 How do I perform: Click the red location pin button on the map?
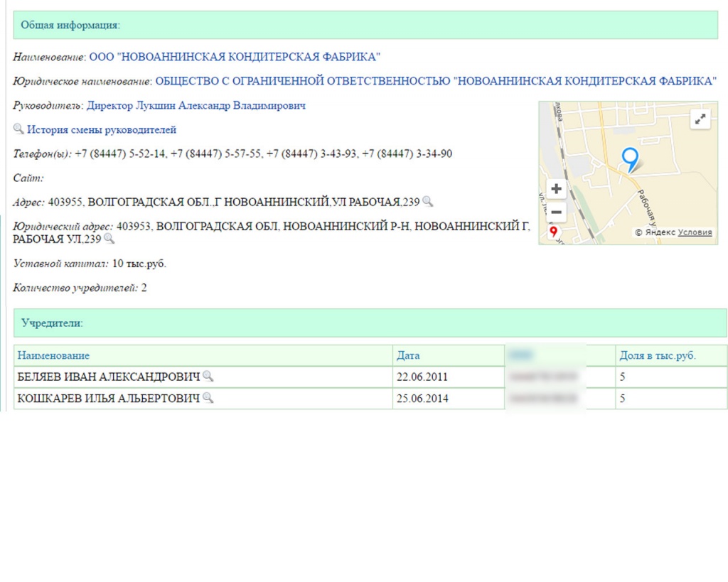point(553,232)
